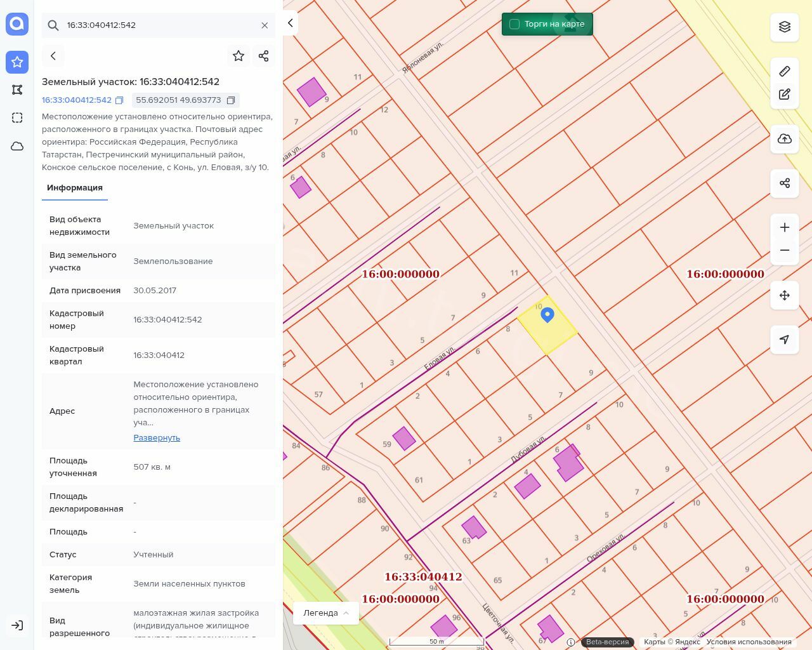Screen dimensions: 812x650
Task: Copy the coordinates 55.692051 49.693773
Action: click(x=231, y=100)
